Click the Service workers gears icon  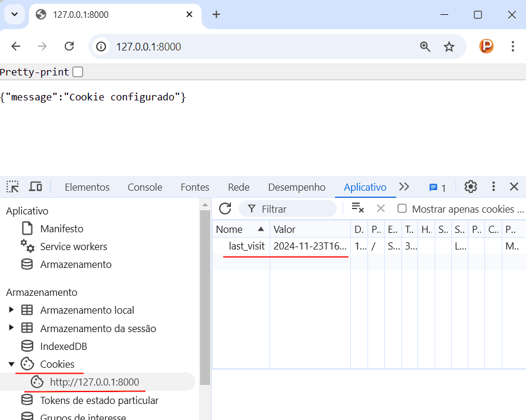tap(27, 246)
